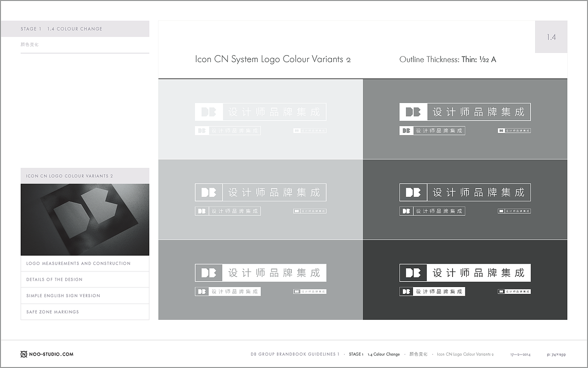Viewport: 588px width, 368px height.
Task: Click the embossed DB logo thumbnail image
Action: pyautogui.click(x=85, y=220)
